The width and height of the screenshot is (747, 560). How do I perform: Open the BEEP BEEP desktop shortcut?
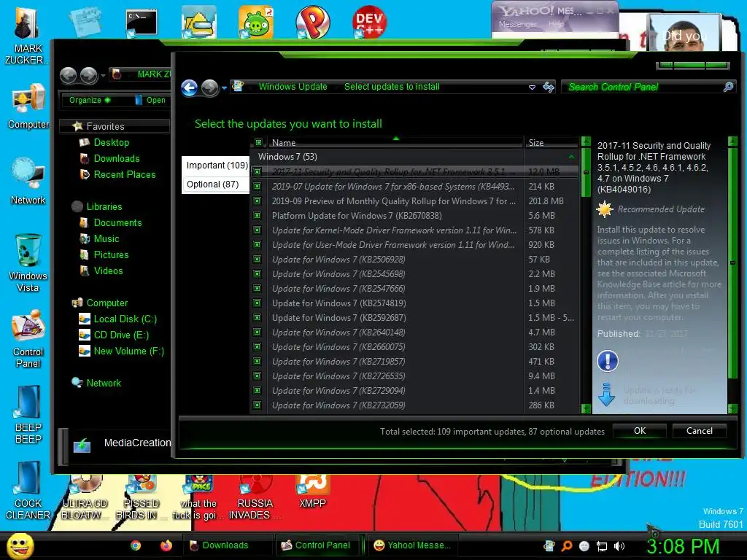28,414
